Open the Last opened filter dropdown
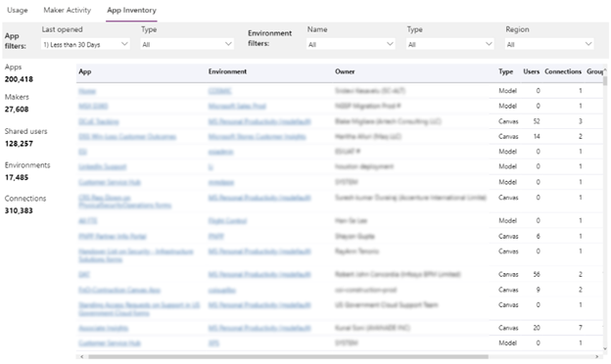The width and height of the screenshot is (611, 364). pos(85,44)
